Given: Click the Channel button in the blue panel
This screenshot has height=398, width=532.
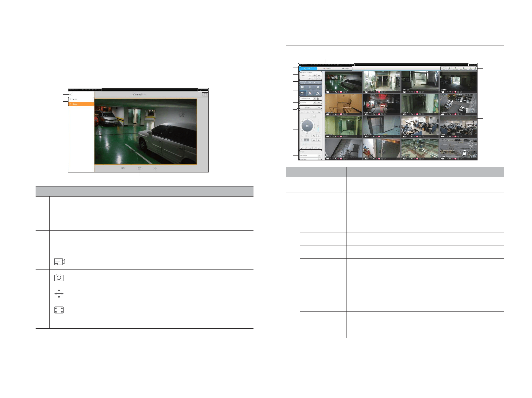Looking at the screenshot, I should pos(302,88).
